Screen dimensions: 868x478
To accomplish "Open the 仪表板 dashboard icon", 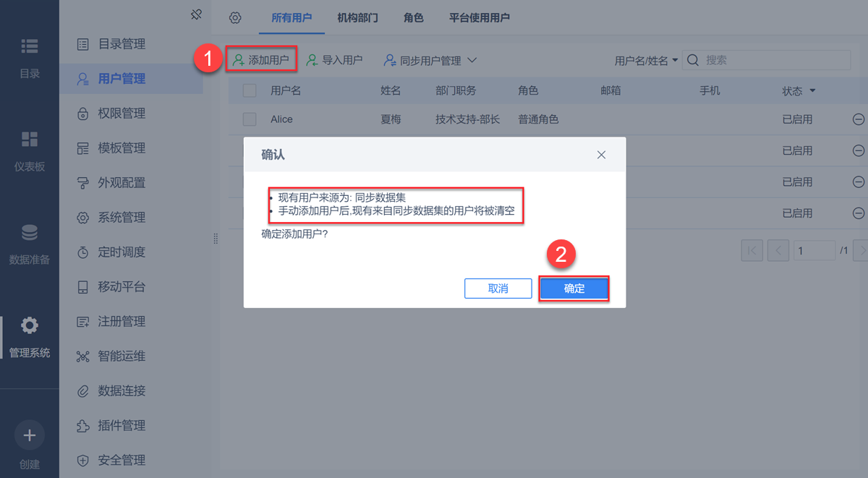I will [30, 140].
